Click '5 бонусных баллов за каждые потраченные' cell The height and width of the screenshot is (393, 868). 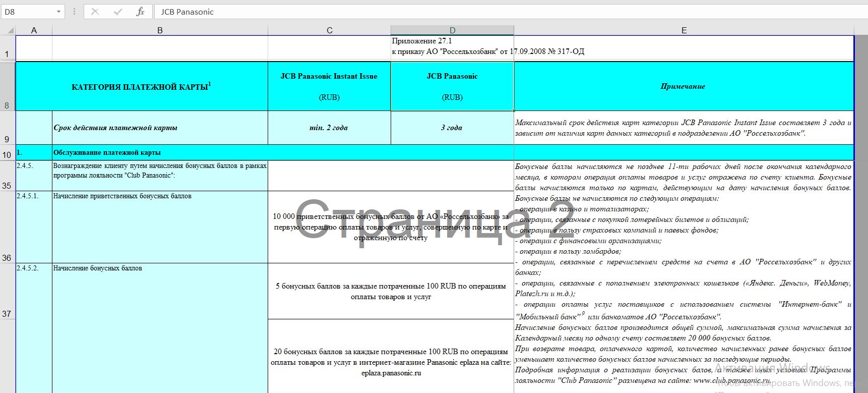tap(391, 291)
